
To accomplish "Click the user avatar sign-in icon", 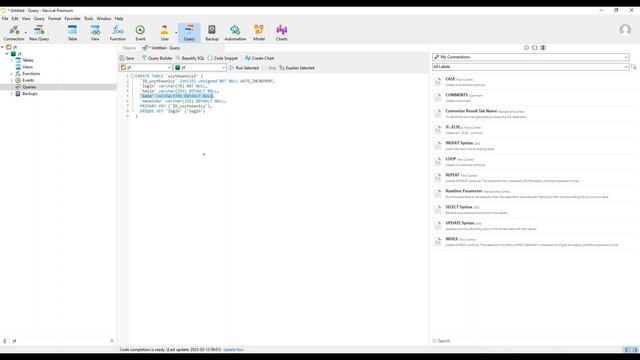I will point(625,30).
